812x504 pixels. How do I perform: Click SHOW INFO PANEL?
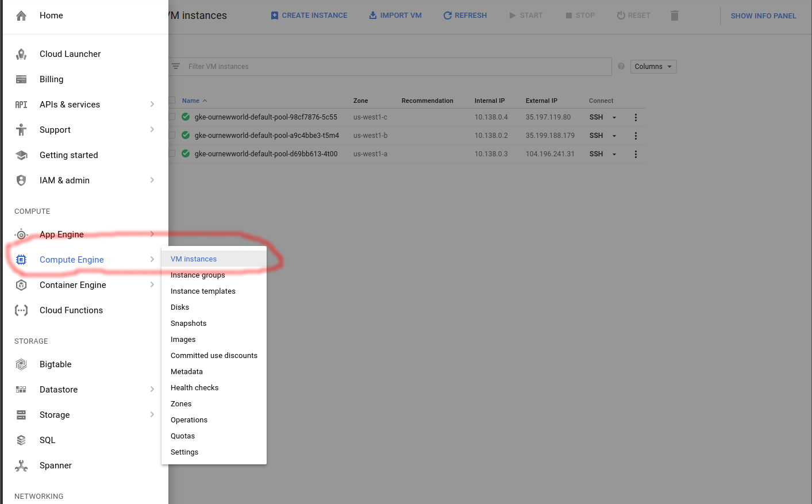point(763,16)
